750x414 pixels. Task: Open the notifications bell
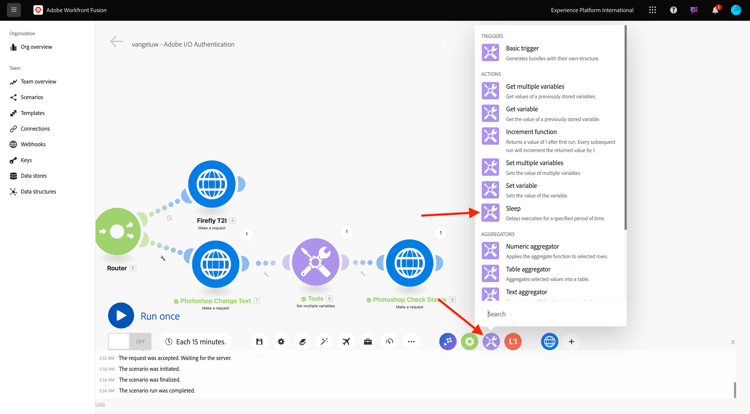coord(716,10)
